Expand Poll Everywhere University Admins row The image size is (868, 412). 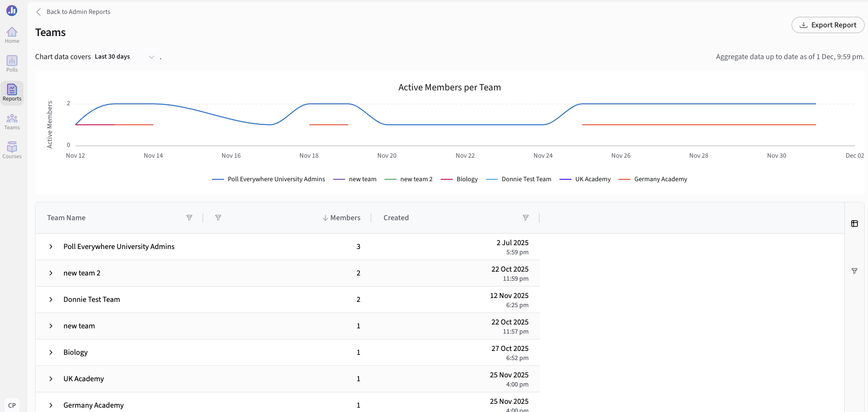tap(51, 247)
